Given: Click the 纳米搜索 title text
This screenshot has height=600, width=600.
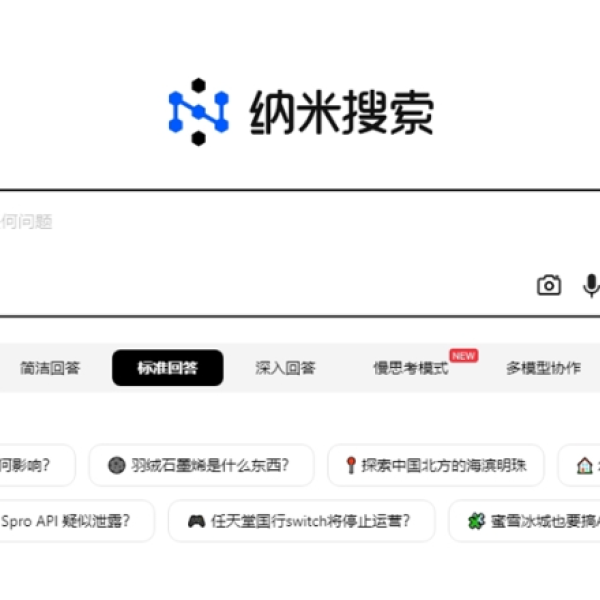Looking at the screenshot, I should point(341,112).
